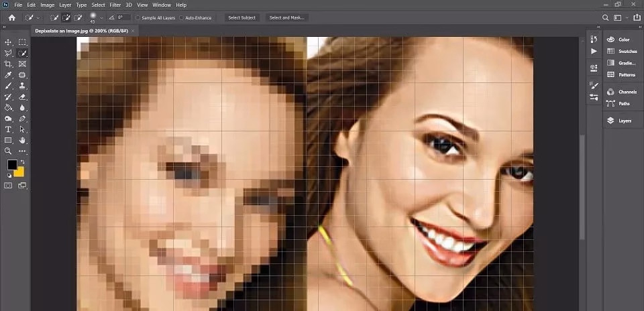Open the tool preset picker dropdown
644x311 pixels.
pos(38,17)
